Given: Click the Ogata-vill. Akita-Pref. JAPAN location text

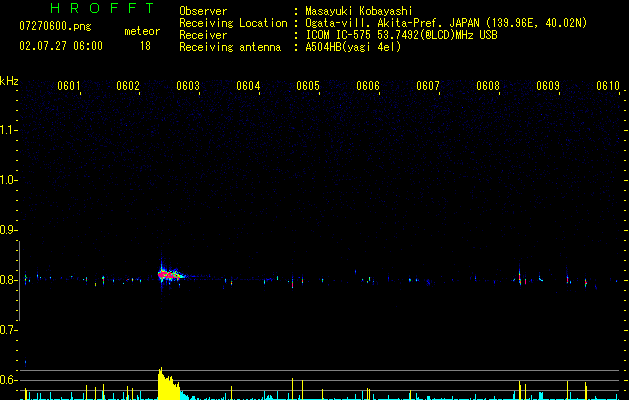Looking at the screenshot, I should tap(446, 23).
